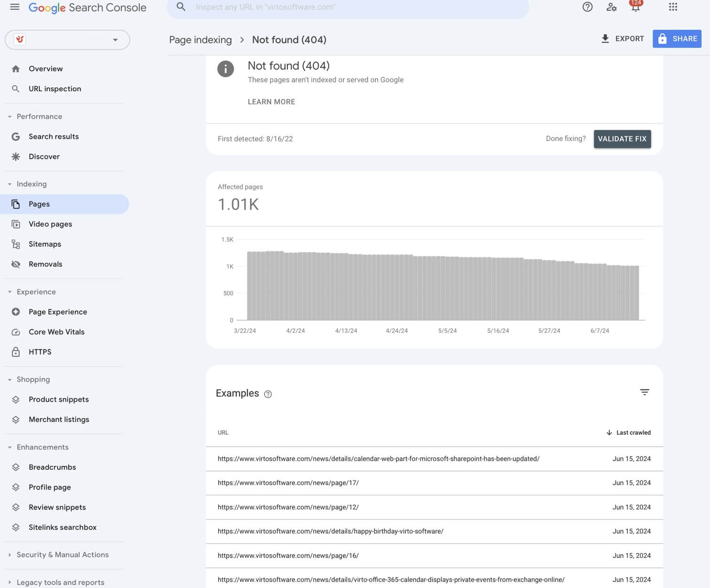This screenshot has height=588, width=710.
Task: Click the Share button
Action: click(x=677, y=39)
